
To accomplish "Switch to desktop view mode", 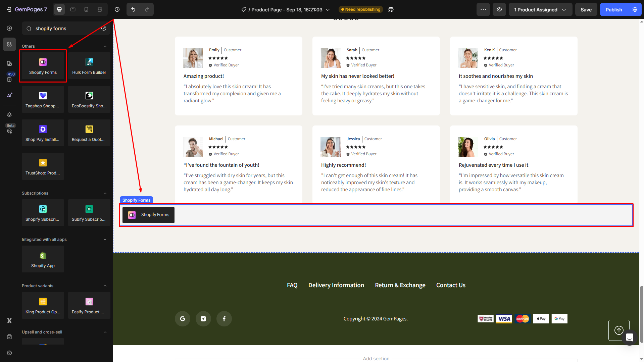I will [x=59, y=9].
